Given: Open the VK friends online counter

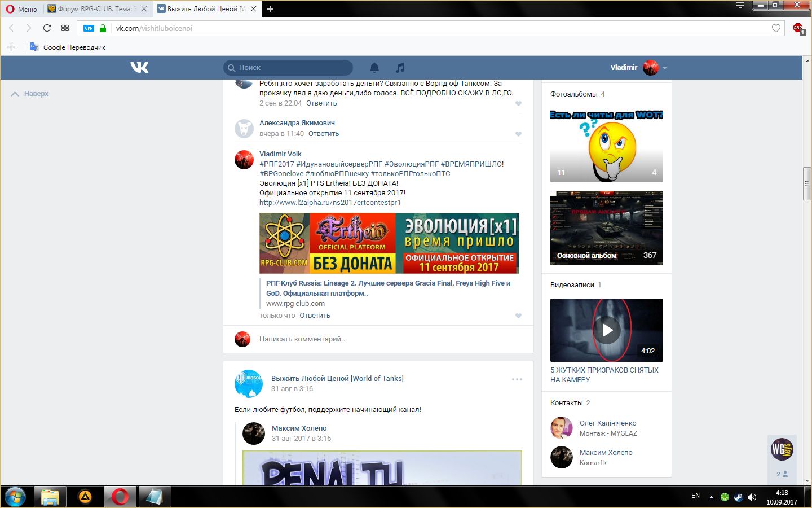Looking at the screenshot, I should pyautogui.click(x=782, y=474).
